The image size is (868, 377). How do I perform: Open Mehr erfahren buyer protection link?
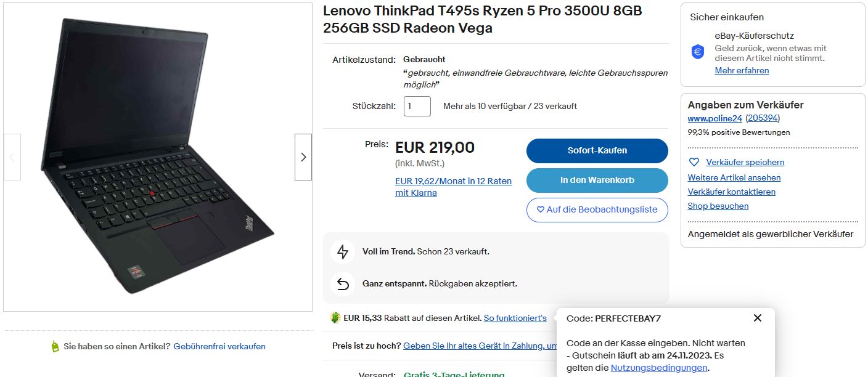(742, 70)
